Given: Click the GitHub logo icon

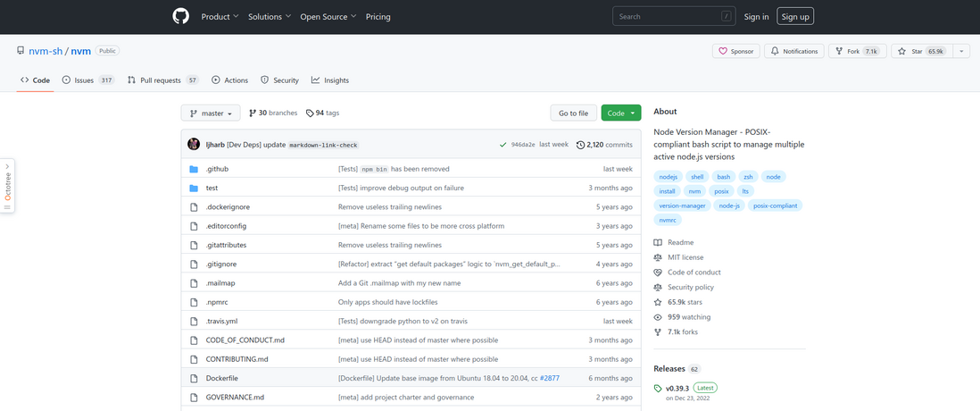Looking at the screenshot, I should click(181, 16).
